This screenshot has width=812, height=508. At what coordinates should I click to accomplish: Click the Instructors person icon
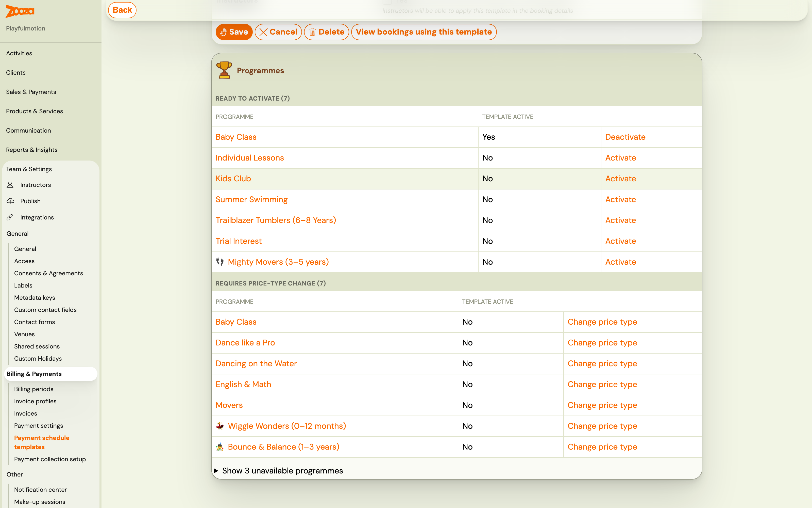pyautogui.click(x=10, y=185)
